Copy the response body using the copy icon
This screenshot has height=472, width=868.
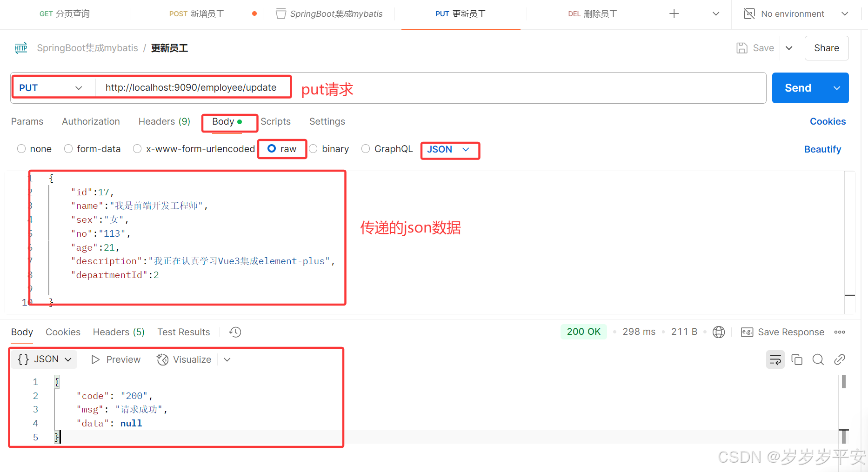coord(797,359)
